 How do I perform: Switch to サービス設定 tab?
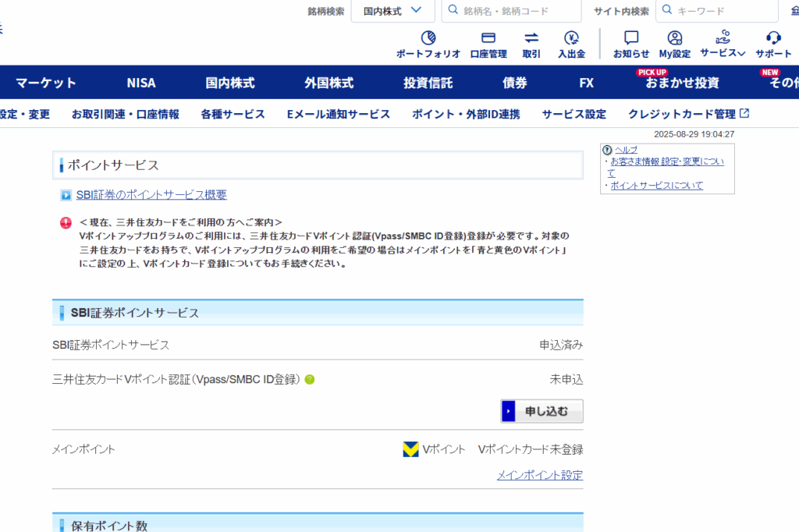pos(574,114)
